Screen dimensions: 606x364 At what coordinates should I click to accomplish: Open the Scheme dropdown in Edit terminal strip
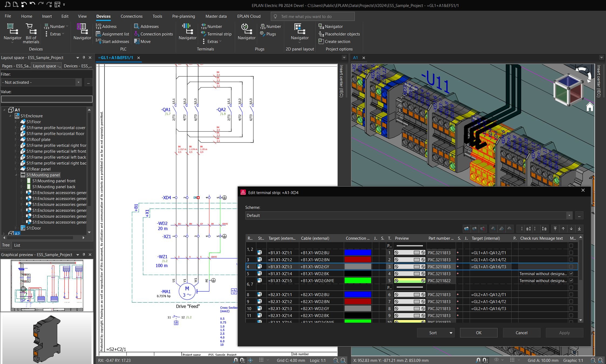tap(570, 215)
